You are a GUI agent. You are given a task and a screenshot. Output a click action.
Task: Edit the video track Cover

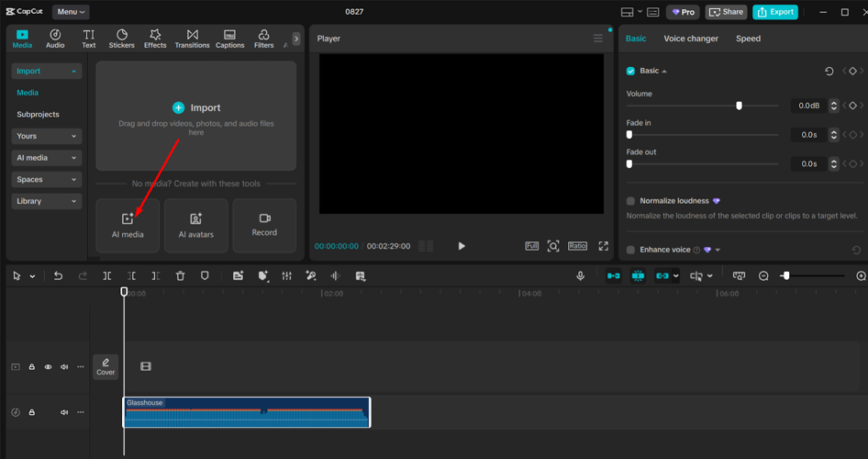106,366
